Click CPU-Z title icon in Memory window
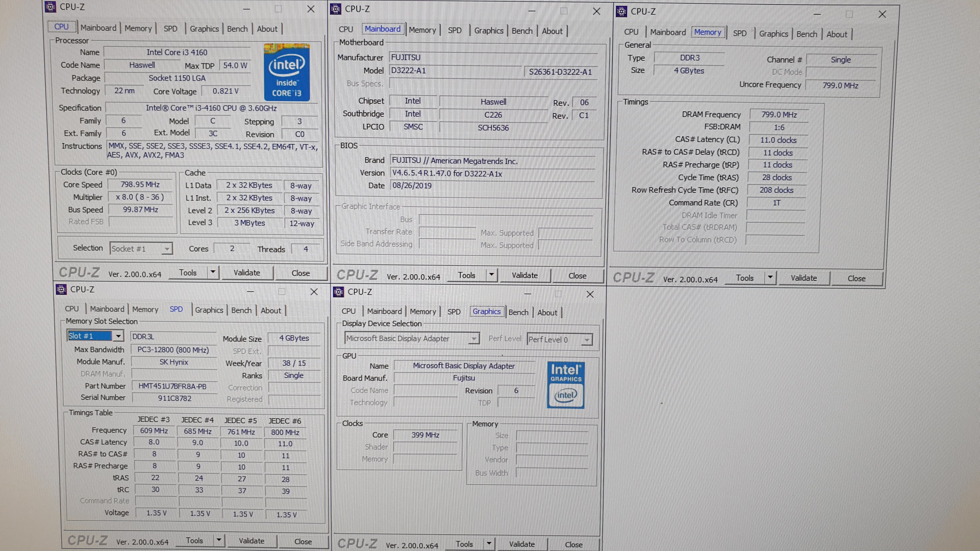 (621, 11)
